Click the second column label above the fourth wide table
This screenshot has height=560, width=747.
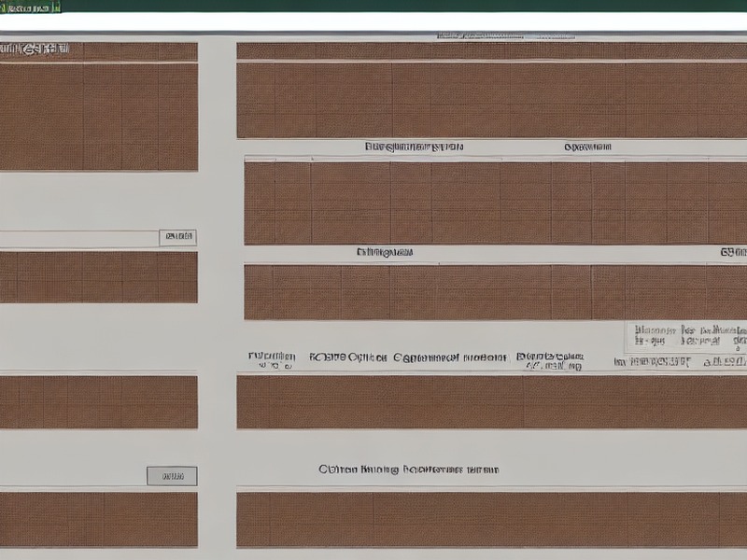347,357
